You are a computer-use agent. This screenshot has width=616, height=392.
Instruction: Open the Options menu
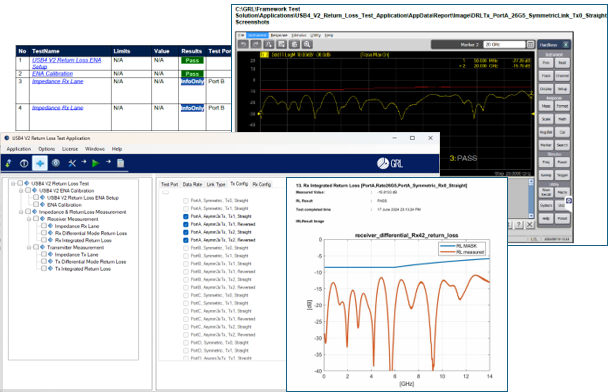[46, 149]
